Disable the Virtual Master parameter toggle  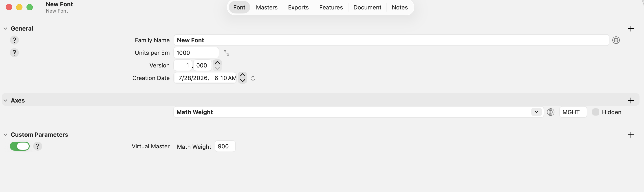pyautogui.click(x=20, y=146)
